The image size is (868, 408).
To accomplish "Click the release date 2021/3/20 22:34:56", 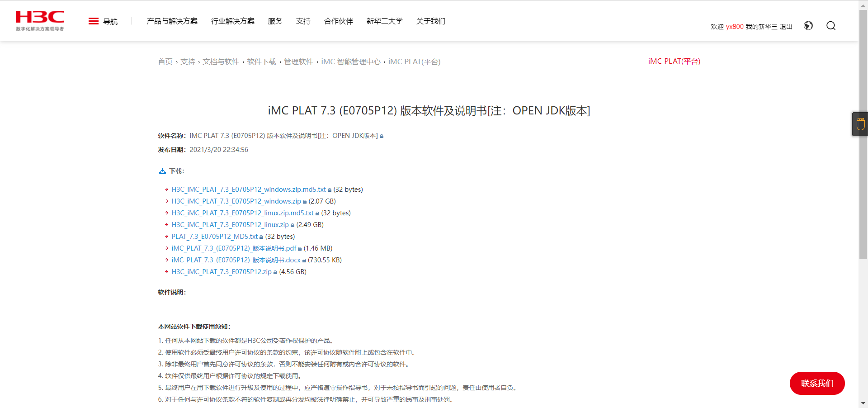I will coord(219,150).
